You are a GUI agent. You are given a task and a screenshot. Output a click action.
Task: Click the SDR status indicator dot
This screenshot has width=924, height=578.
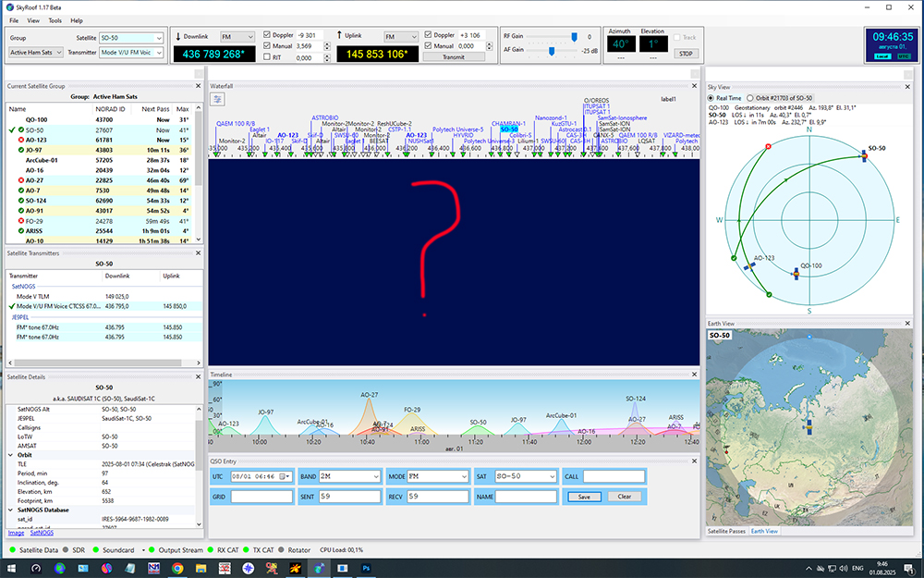click(x=66, y=549)
